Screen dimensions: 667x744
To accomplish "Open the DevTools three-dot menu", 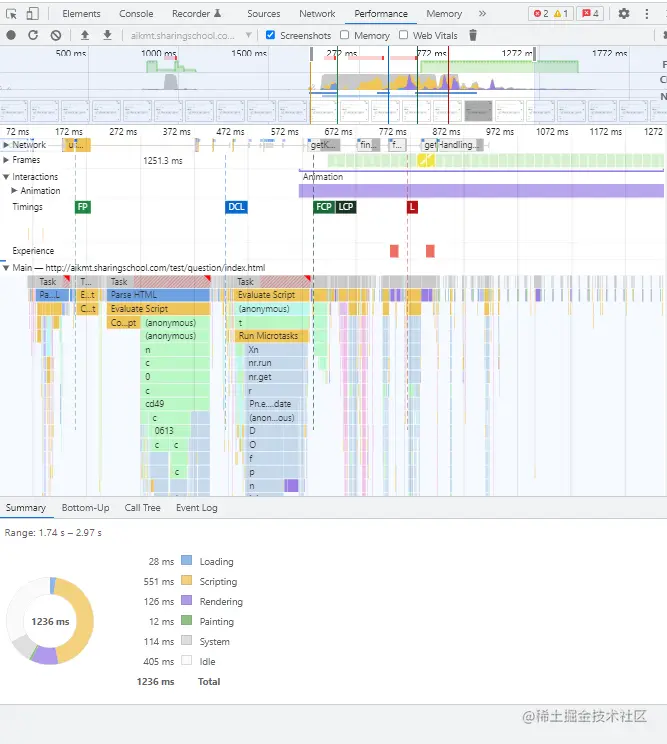I will click(647, 14).
